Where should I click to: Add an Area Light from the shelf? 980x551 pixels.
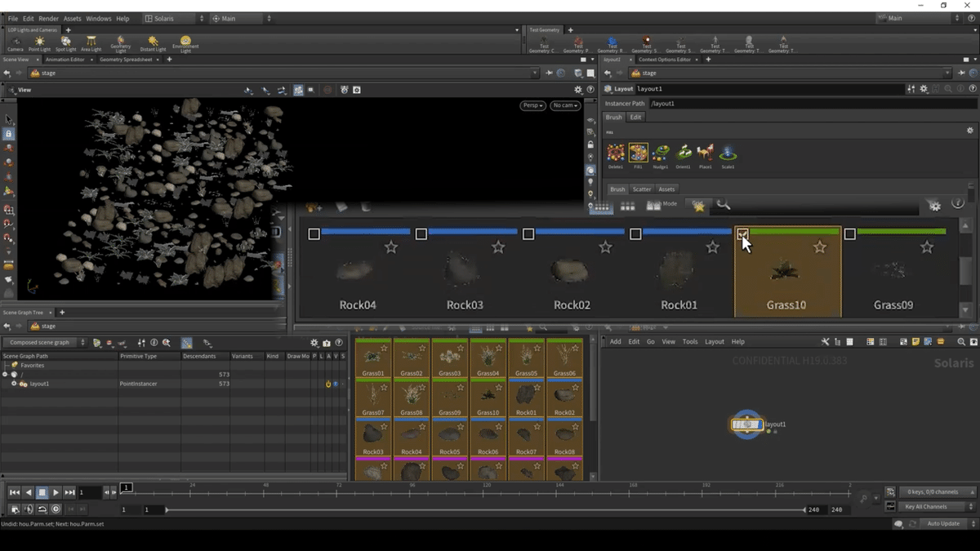tap(91, 42)
